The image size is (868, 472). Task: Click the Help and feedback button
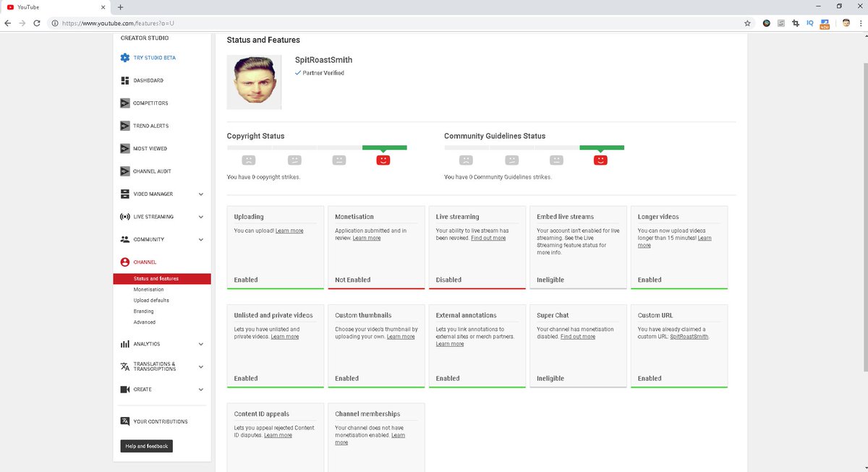(147, 446)
